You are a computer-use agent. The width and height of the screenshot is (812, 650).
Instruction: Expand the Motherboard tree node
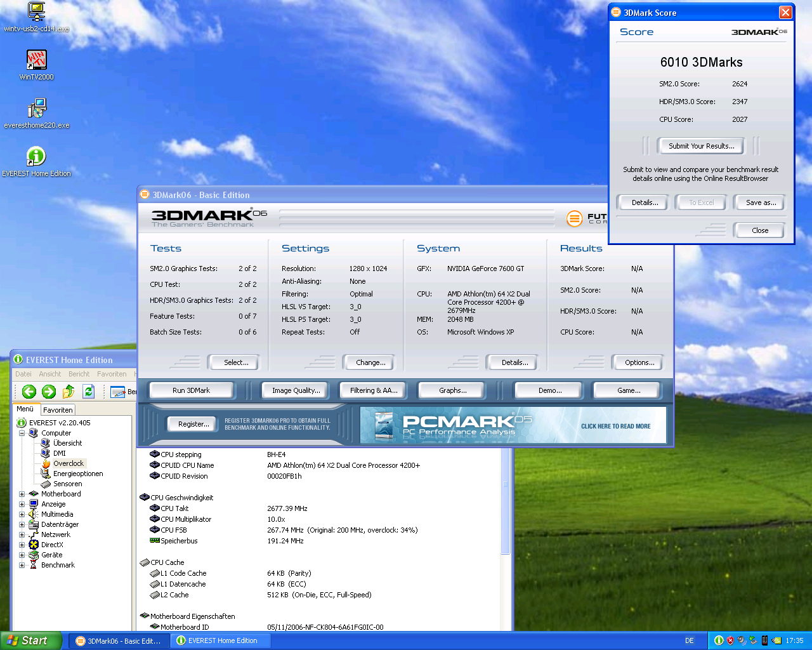[22, 494]
